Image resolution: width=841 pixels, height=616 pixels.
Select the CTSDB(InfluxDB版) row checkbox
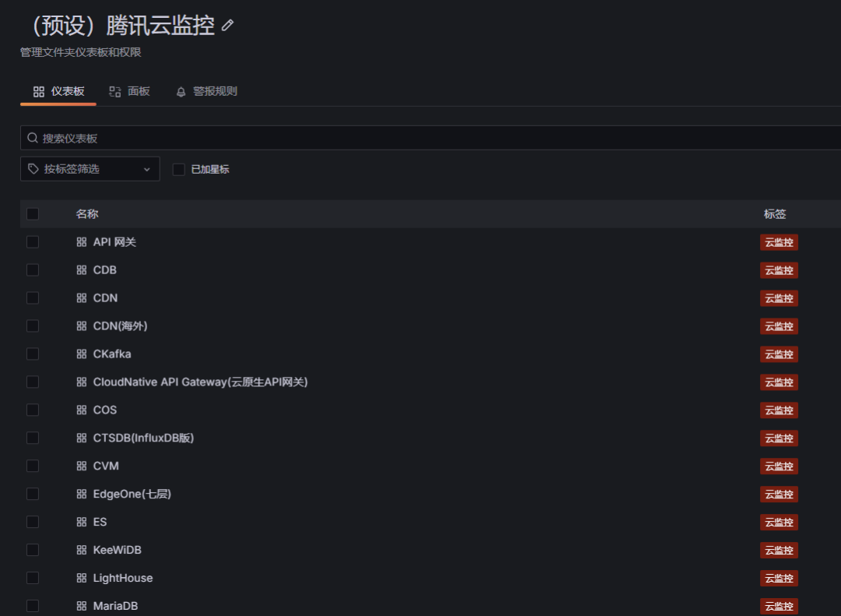tap(33, 438)
